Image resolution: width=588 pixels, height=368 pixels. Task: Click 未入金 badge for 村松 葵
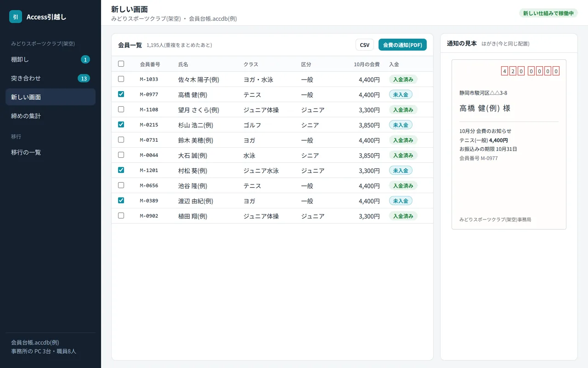tap(401, 170)
